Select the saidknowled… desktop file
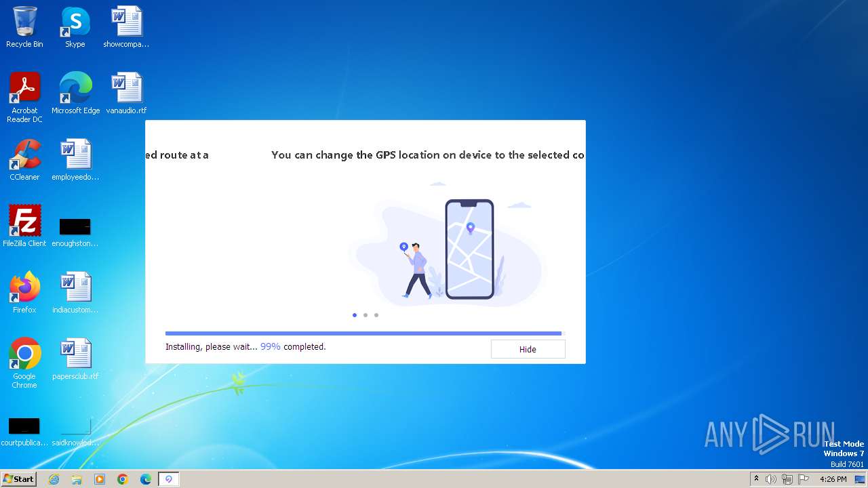This screenshot has height=488, width=868. (x=75, y=431)
